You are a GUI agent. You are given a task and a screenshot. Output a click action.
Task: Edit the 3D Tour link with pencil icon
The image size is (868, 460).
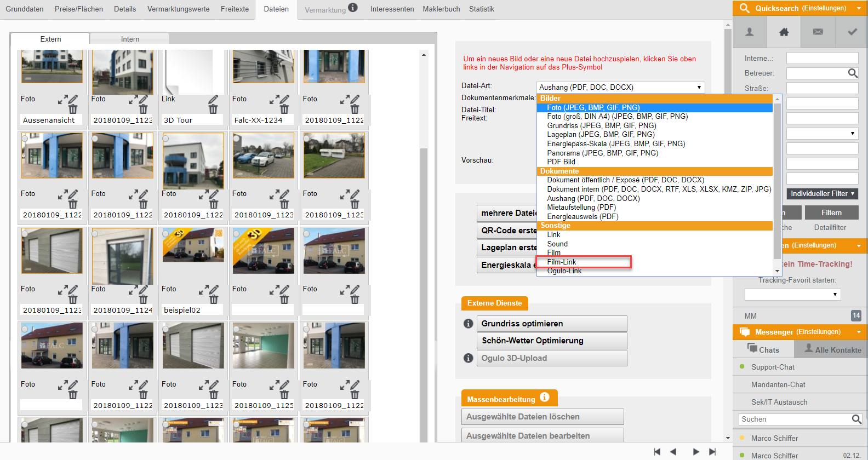click(x=213, y=99)
